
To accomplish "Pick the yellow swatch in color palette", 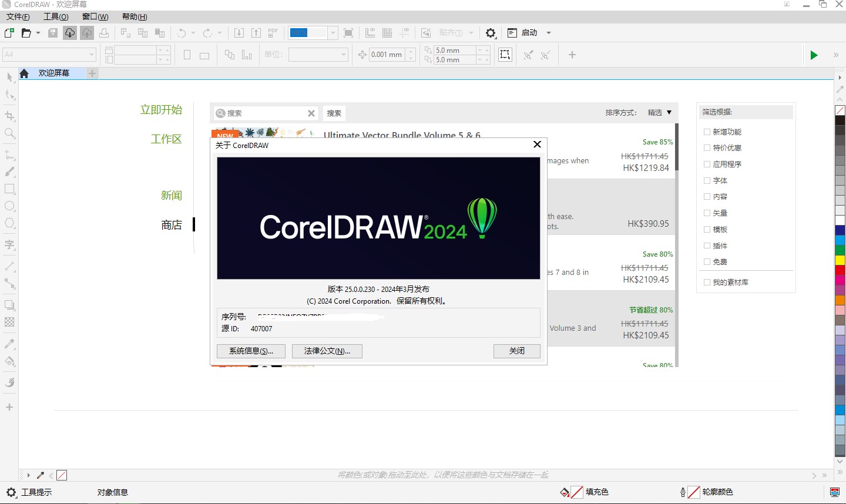I will coord(840,260).
